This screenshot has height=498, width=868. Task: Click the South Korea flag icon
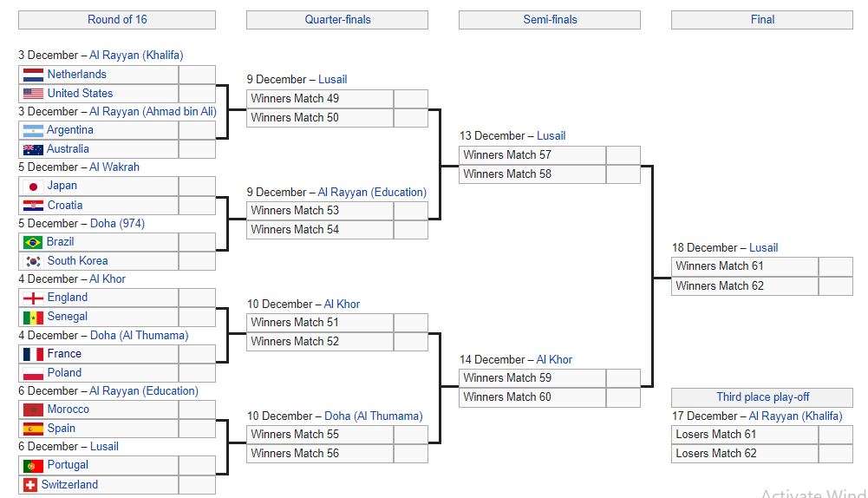tap(33, 261)
